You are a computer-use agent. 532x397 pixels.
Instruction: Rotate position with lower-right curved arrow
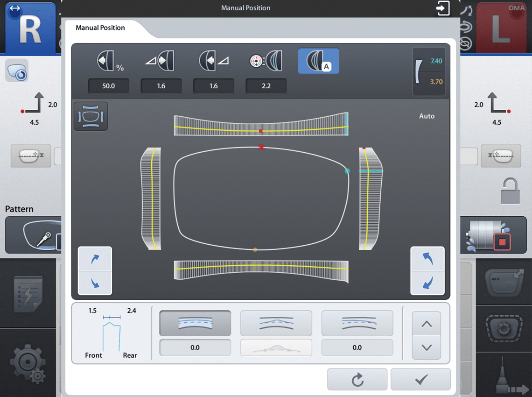coord(427,283)
